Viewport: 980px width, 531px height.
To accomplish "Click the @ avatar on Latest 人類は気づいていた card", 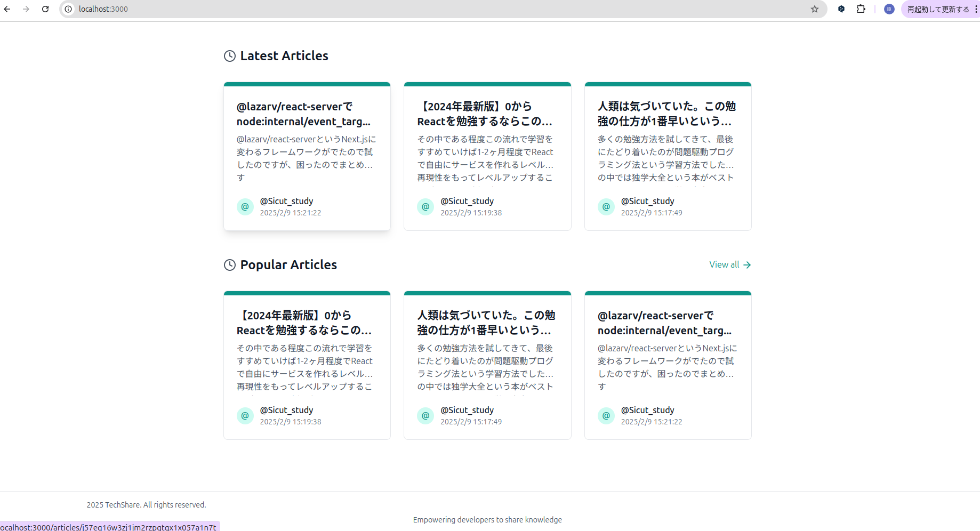I will pos(606,207).
